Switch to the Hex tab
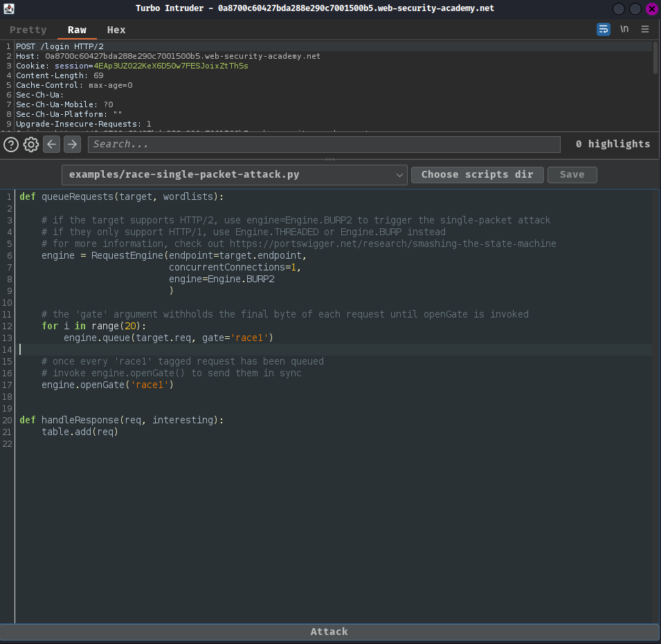Image resolution: width=661 pixels, height=644 pixels. click(116, 30)
